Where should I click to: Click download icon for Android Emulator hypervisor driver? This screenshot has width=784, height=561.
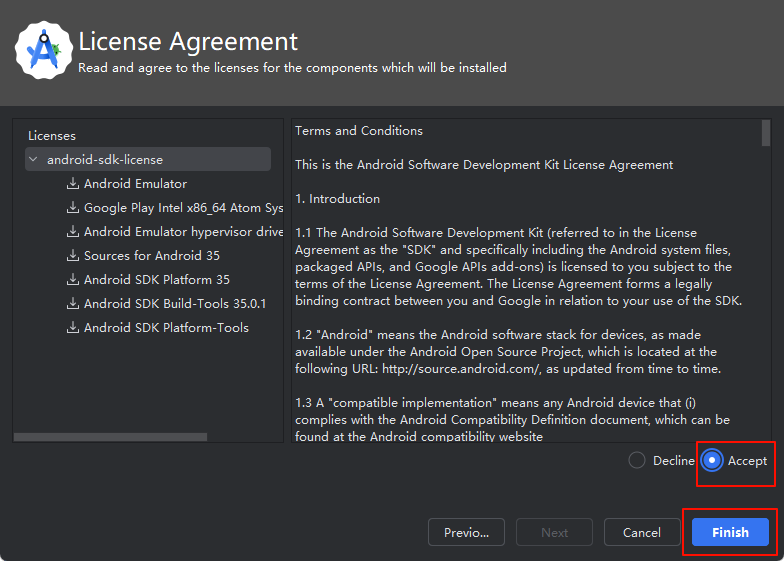click(x=72, y=232)
